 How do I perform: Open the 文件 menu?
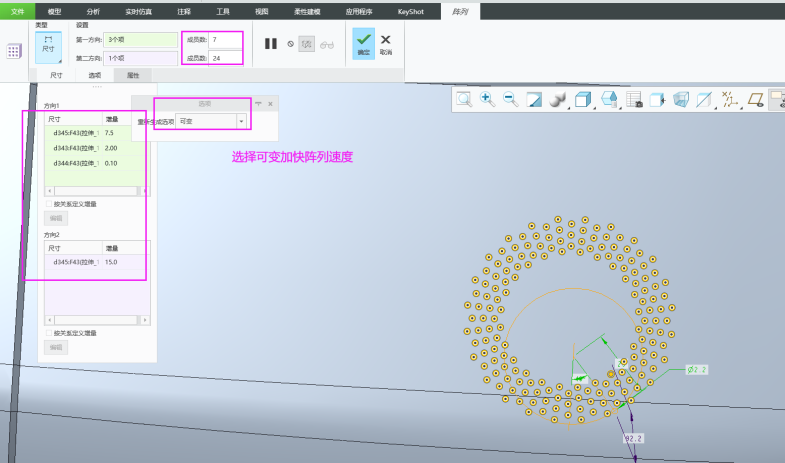(x=17, y=11)
